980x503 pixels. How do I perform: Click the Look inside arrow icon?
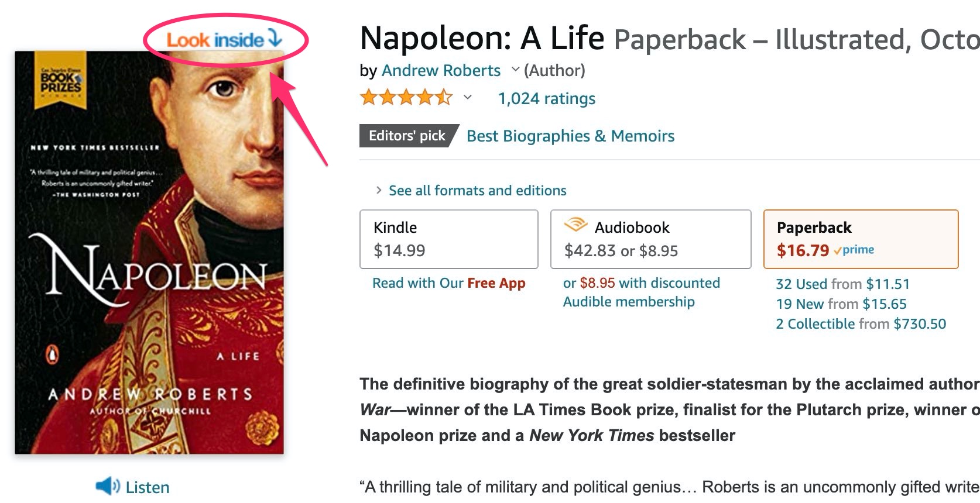275,39
